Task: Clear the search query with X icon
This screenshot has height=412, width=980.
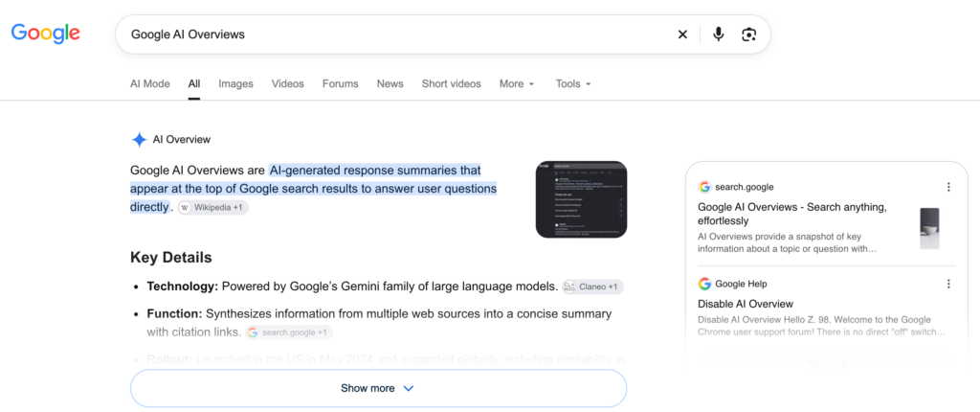Action: click(682, 34)
